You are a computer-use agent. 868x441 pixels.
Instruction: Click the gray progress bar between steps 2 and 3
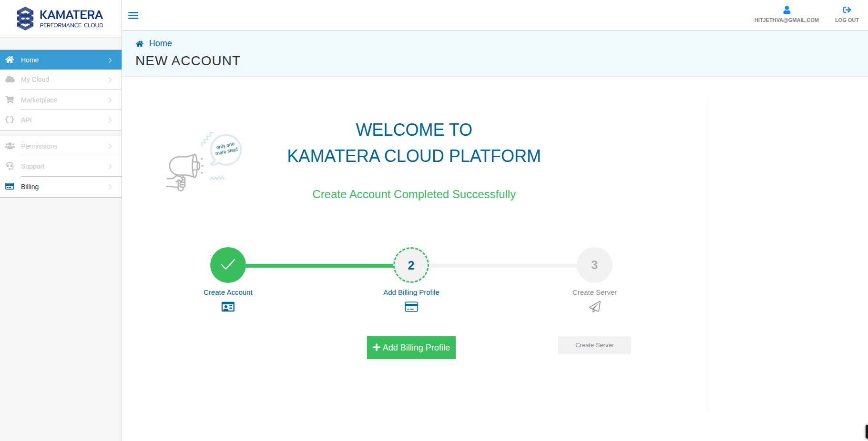pos(503,265)
